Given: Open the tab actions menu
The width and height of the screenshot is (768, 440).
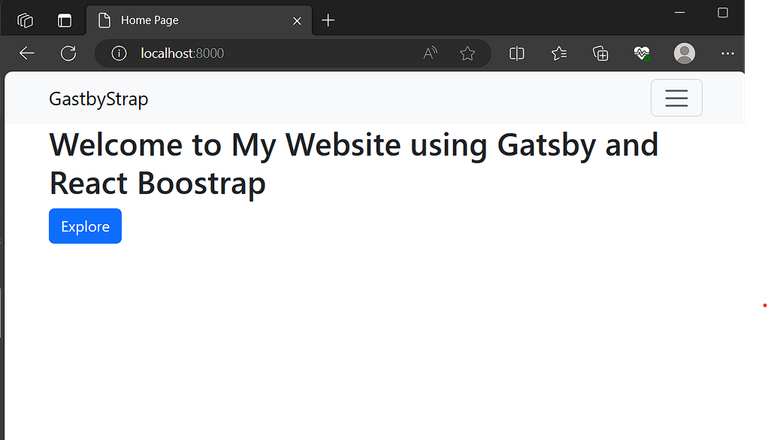Looking at the screenshot, I should 65,20.
